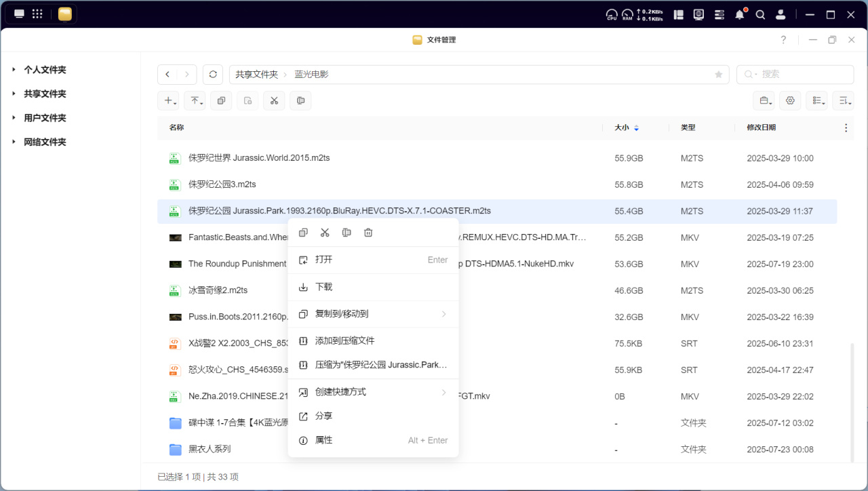
Task: Open the desktop icon in the top-left bar
Action: (19, 14)
